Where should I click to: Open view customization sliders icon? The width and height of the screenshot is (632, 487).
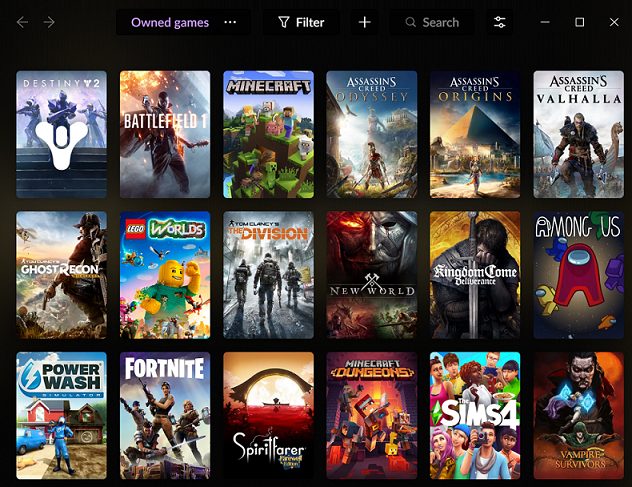(500, 22)
